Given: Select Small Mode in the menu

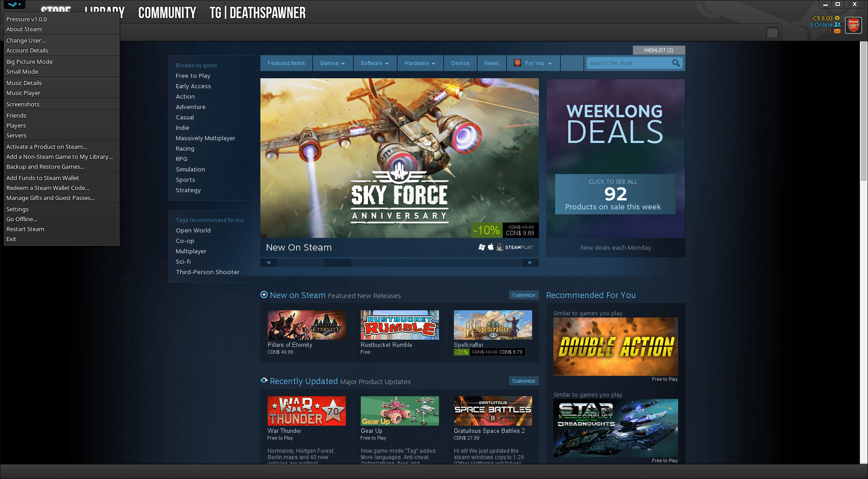Looking at the screenshot, I should (x=61, y=71).
